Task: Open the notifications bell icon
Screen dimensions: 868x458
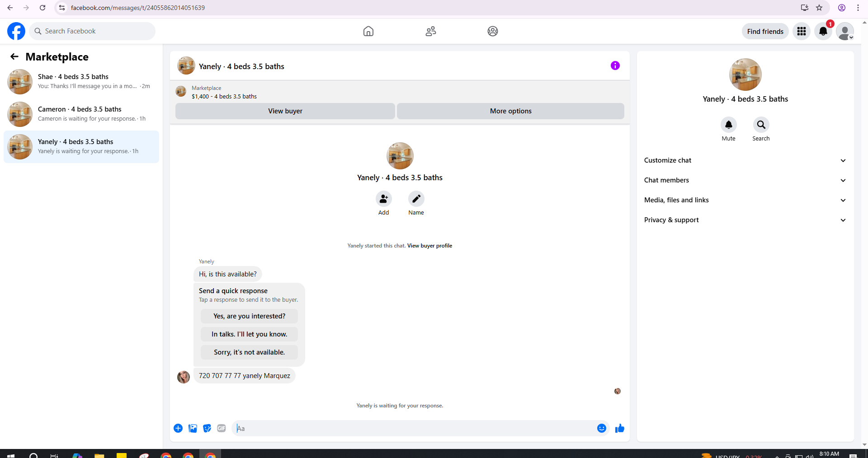Action: pyautogui.click(x=823, y=31)
